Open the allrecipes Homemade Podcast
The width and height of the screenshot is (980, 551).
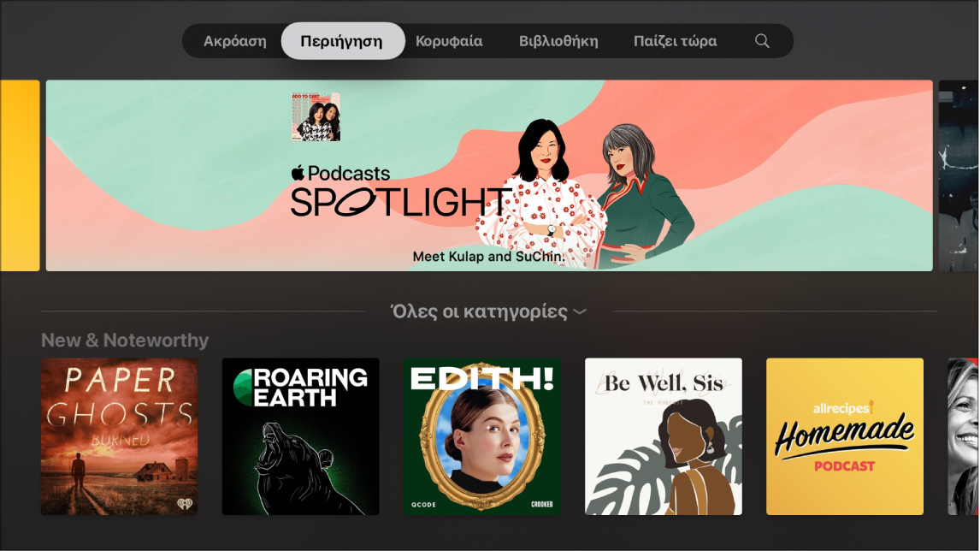844,436
